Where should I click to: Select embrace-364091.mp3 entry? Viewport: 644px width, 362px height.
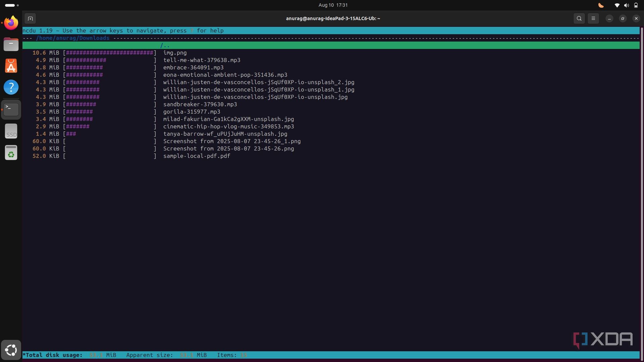pyautogui.click(x=194, y=67)
